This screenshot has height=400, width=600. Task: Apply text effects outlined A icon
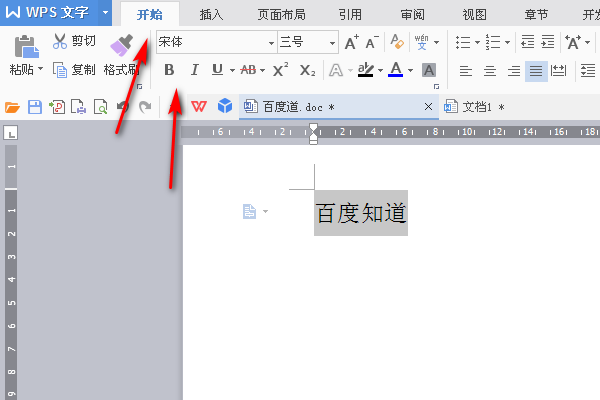pos(336,70)
